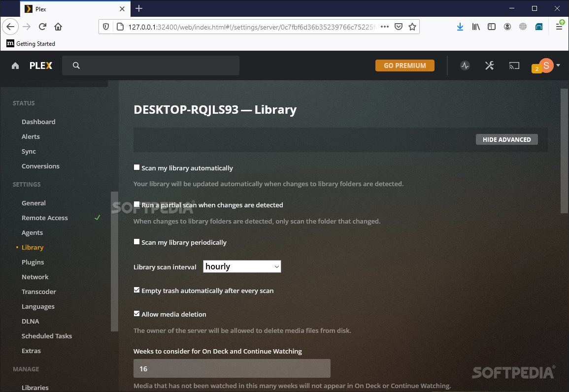
Task: Reload the current page
Action: coord(42,27)
